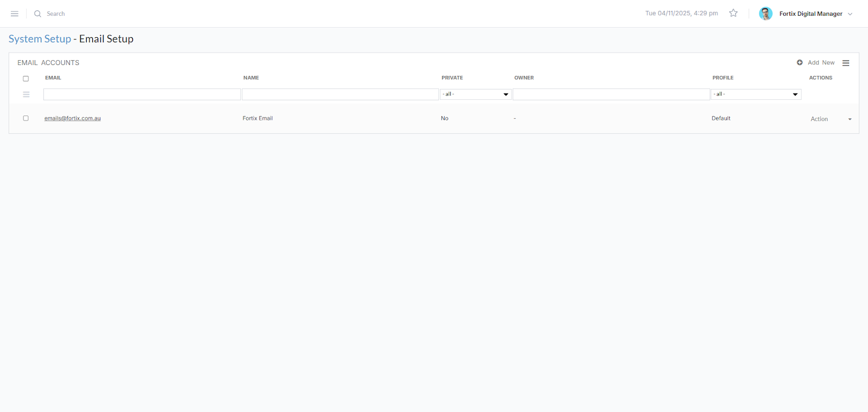Open the hamburger navigation menu
Screen dimensions: 868x412
pyautogui.click(x=15, y=14)
